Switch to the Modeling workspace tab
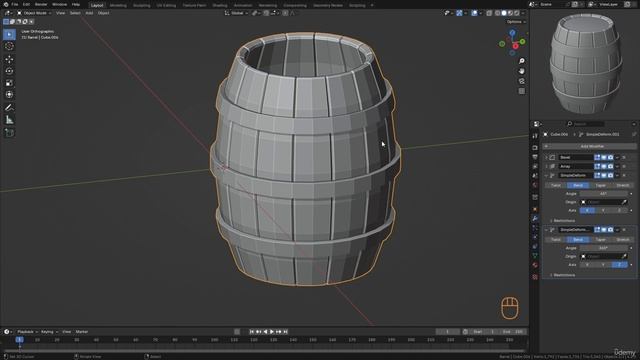Screen dimensions: 640x360 (118, 5)
